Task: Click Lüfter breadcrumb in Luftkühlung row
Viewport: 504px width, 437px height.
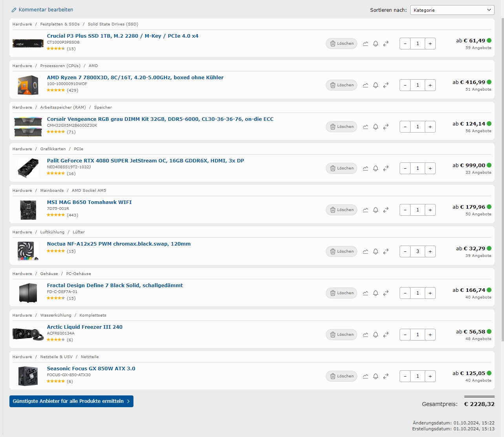Action: tap(79, 232)
